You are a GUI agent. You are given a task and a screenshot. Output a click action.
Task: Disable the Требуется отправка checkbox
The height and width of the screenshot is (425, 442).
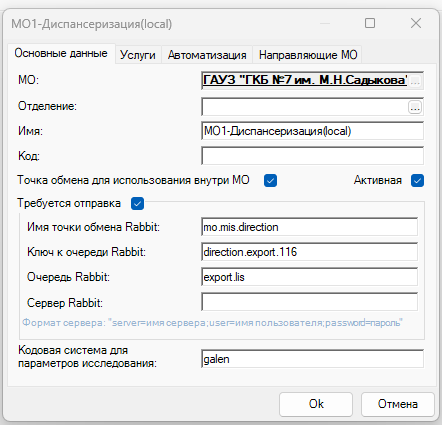137,203
